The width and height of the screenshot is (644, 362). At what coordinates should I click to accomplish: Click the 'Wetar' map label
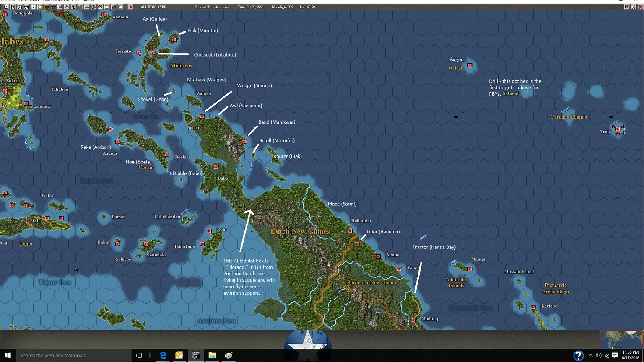click(47, 195)
